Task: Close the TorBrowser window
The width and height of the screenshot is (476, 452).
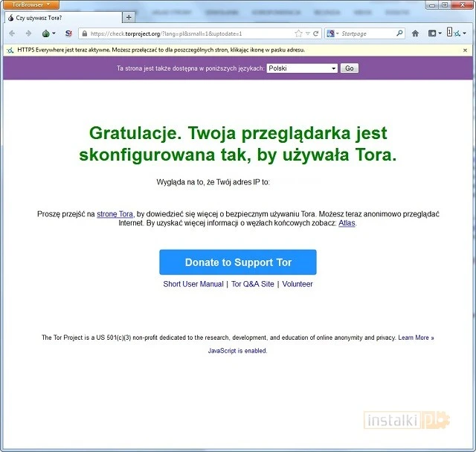Action: (463, 5)
